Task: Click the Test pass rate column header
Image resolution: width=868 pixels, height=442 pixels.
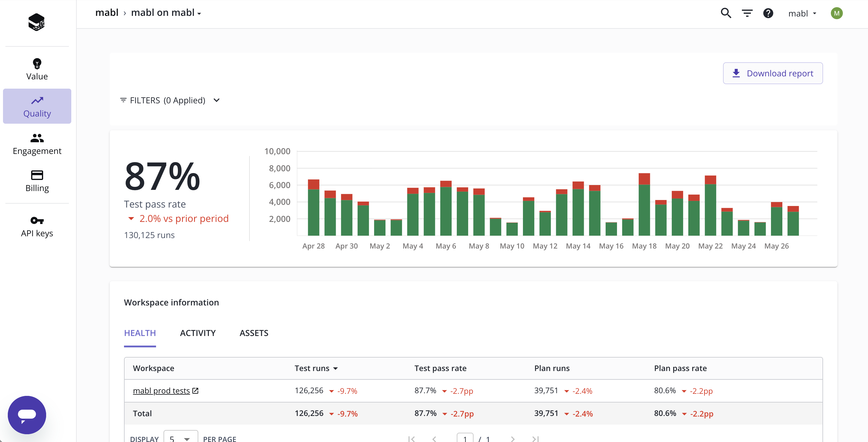Action: tap(440, 368)
